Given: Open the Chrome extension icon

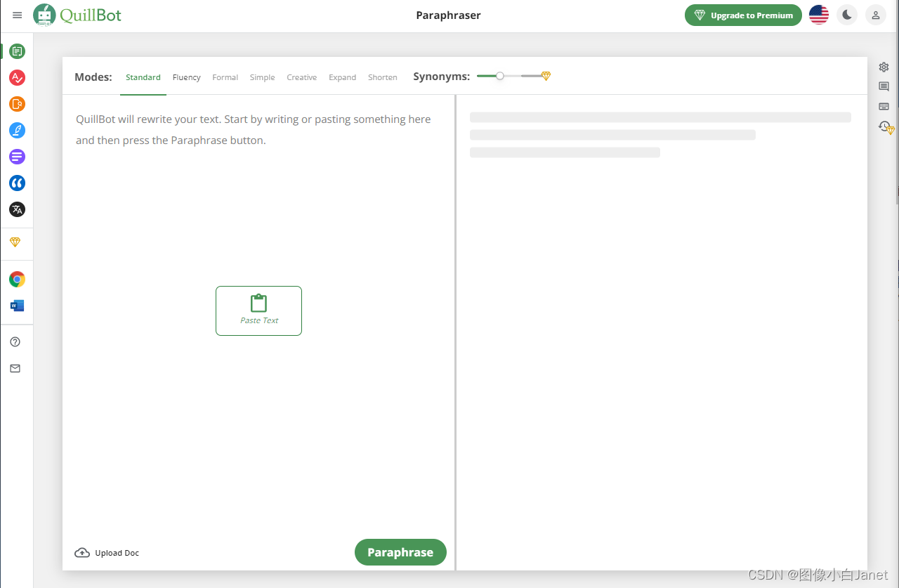Looking at the screenshot, I should click(18, 280).
